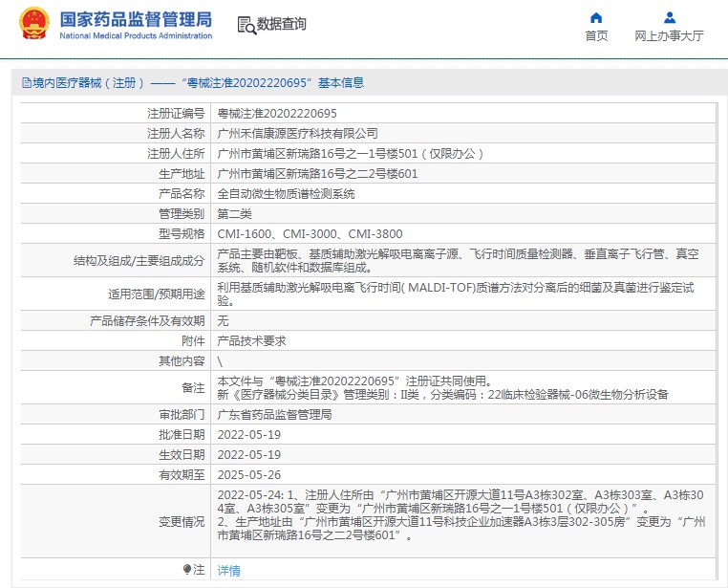Click the document icon before 境内医疗器械
The height and width of the screenshot is (588, 728).
pos(25,83)
